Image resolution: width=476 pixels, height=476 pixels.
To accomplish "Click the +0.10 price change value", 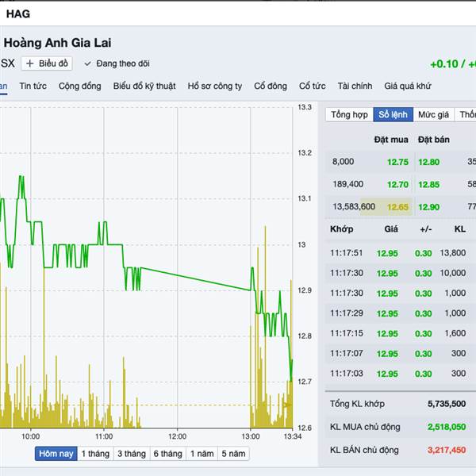I will pos(444,64).
